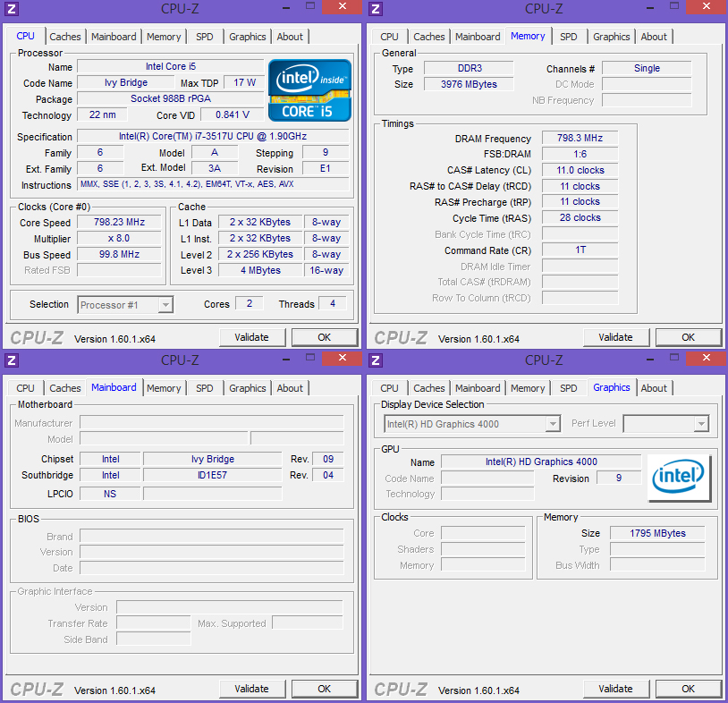The width and height of the screenshot is (728, 703).
Task: Click the Intel logo in Graphics window
Action: click(x=679, y=478)
